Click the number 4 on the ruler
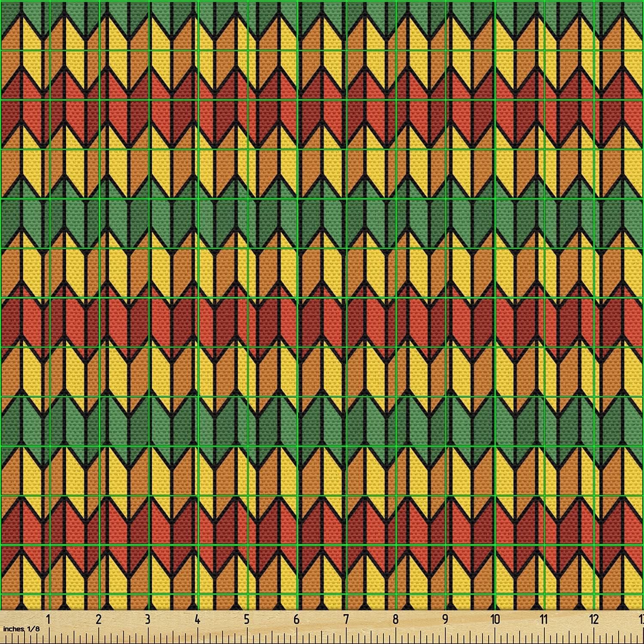644x644 pixels. [x=197, y=619]
